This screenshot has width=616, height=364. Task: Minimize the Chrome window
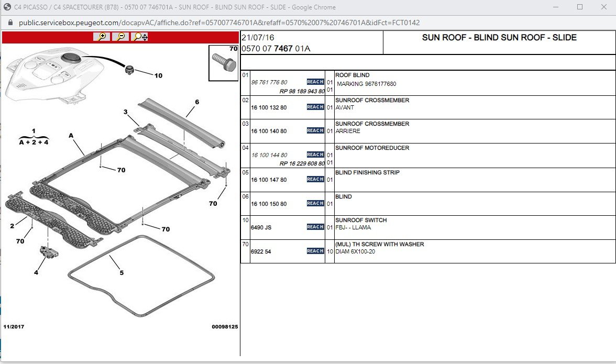pos(556,7)
